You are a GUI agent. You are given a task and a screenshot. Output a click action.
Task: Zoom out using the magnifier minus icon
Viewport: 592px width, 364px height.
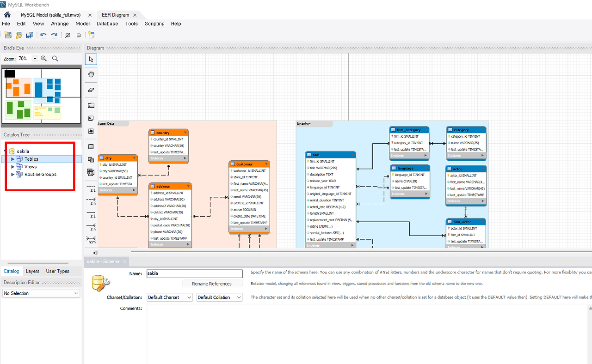[x=55, y=59]
